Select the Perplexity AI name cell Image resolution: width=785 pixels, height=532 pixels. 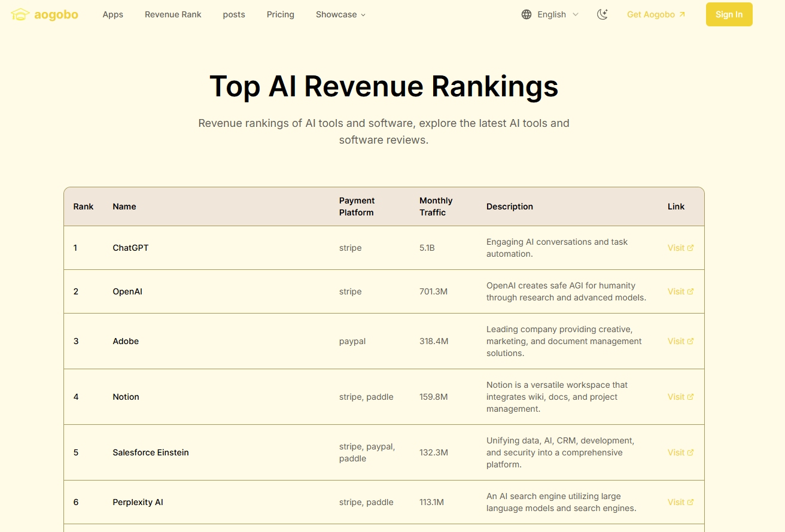[138, 502]
